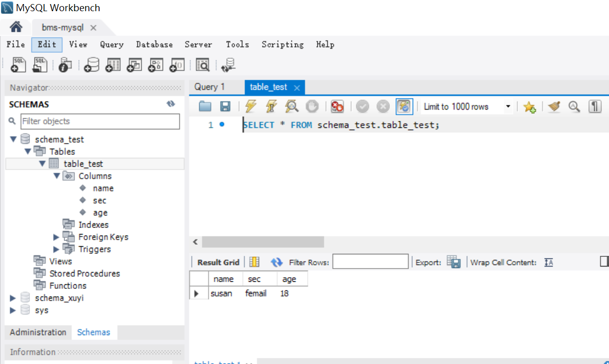This screenshot has width=609, height=364.
Task: Click the beautify query broom icon
Action: (x=554, y=106)
